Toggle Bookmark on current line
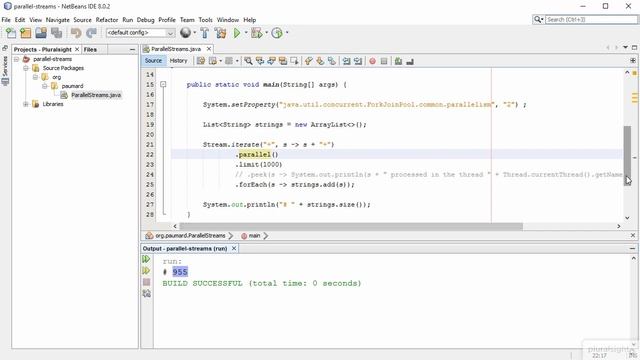Screen dimensions: 640x360 331,61
